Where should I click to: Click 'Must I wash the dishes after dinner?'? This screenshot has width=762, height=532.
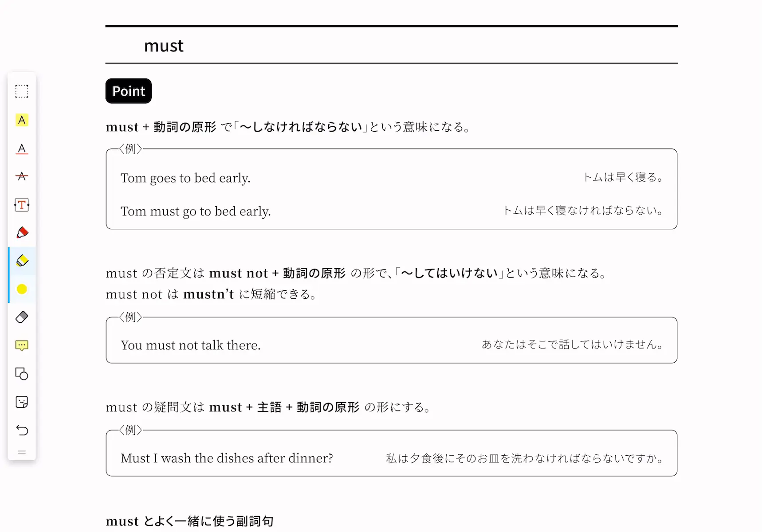tap(227, 458)
